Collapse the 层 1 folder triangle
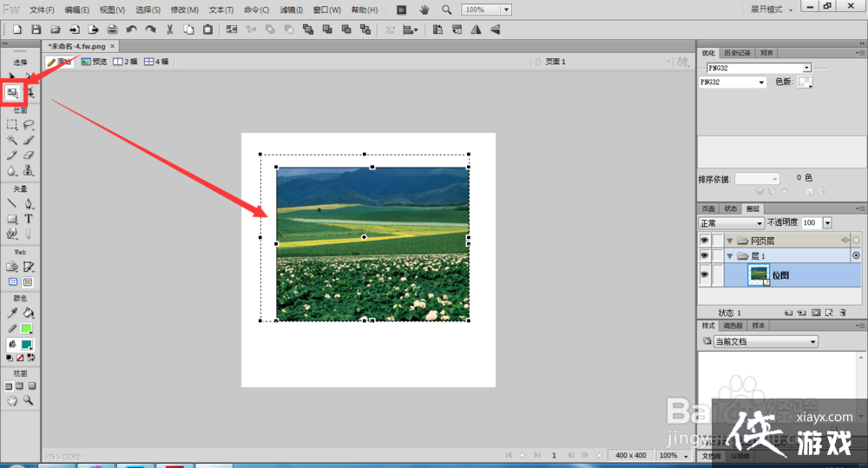Viewport: 868px width, 468px height. [730, 256]
